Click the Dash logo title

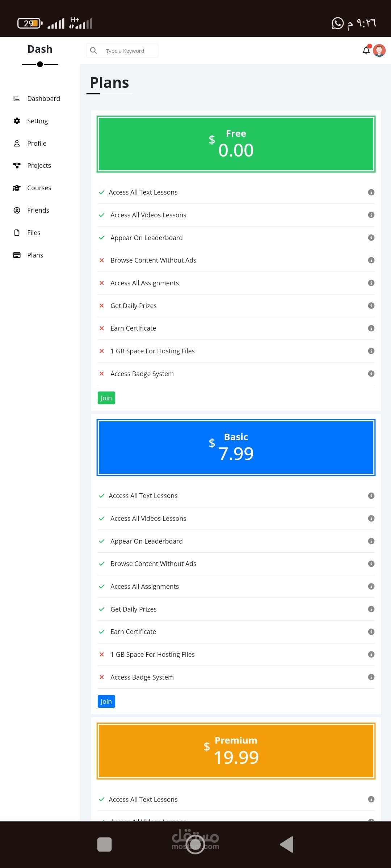[40, 49]
